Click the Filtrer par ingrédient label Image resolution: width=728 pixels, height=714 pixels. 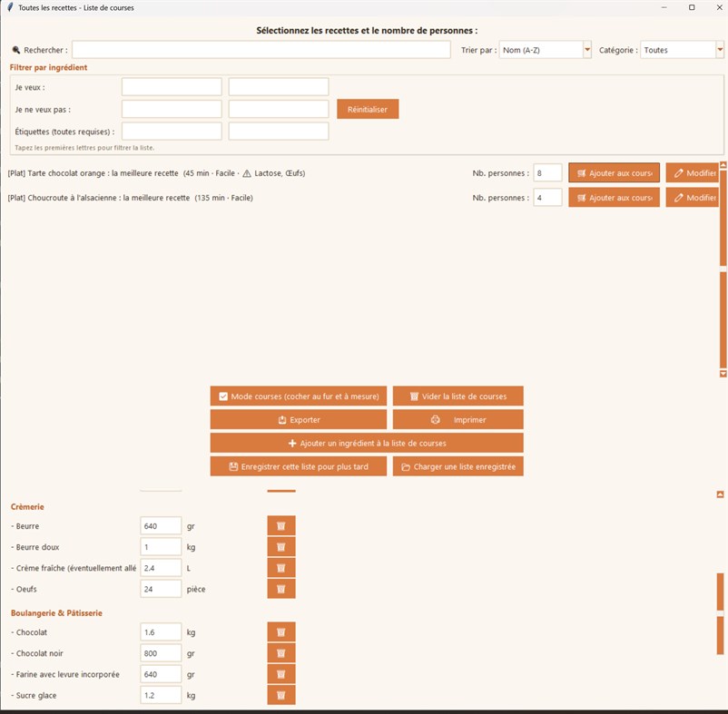point(48,67)
